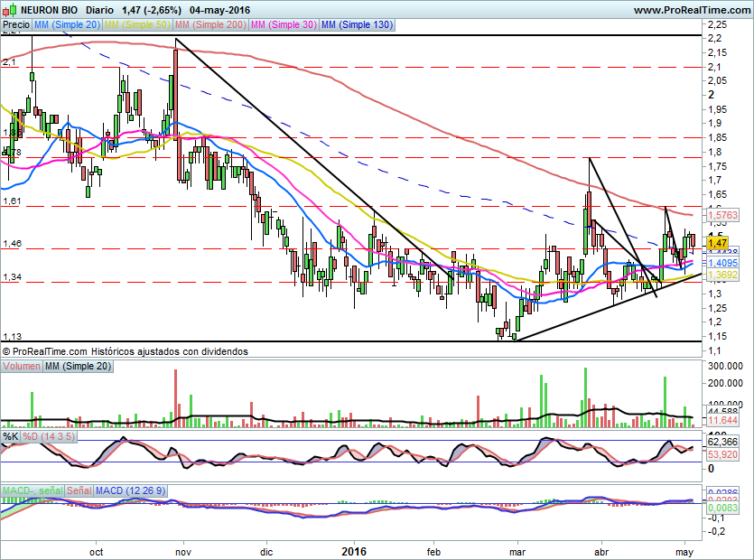Click the 62,366 stochastic value tag
Screen dimensions: 754x560
click(x=722, y=442)
